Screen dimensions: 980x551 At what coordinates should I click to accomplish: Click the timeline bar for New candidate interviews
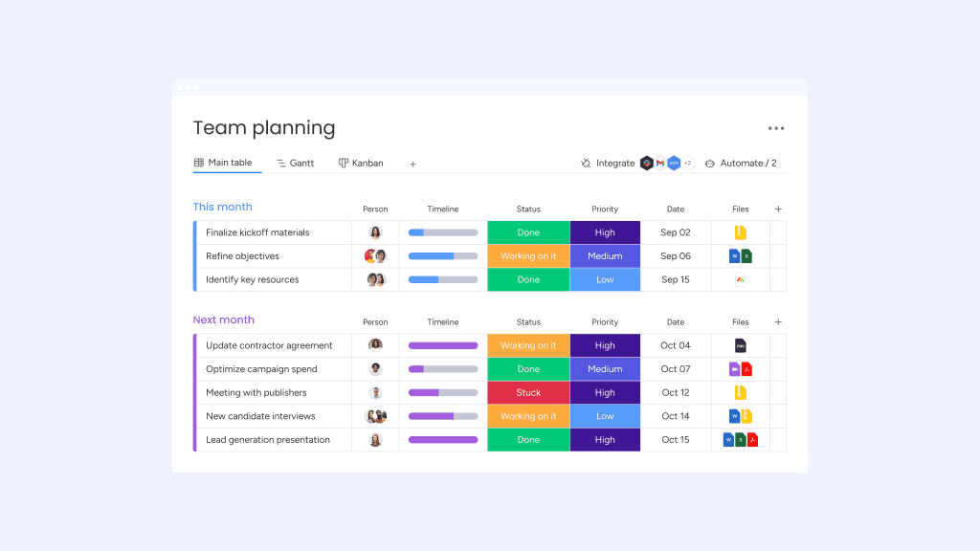(442, 416)
